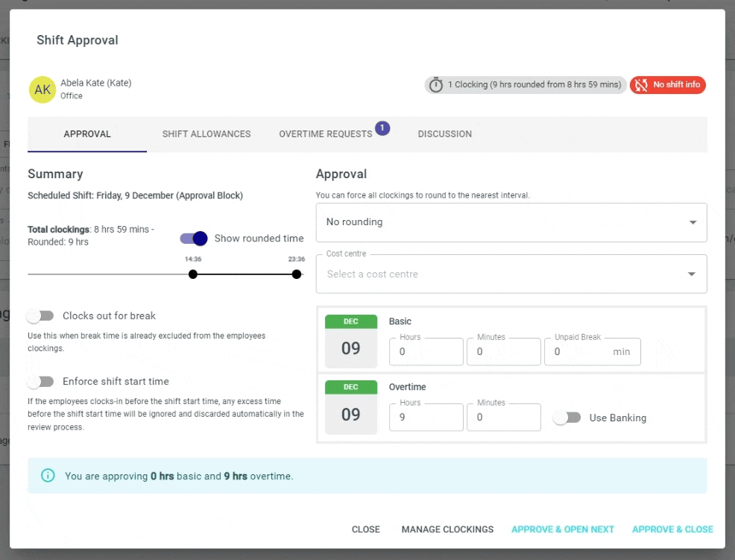
Task: Turn on Use Banking switch
Action: pyautogui.click(x=567, y=418)
